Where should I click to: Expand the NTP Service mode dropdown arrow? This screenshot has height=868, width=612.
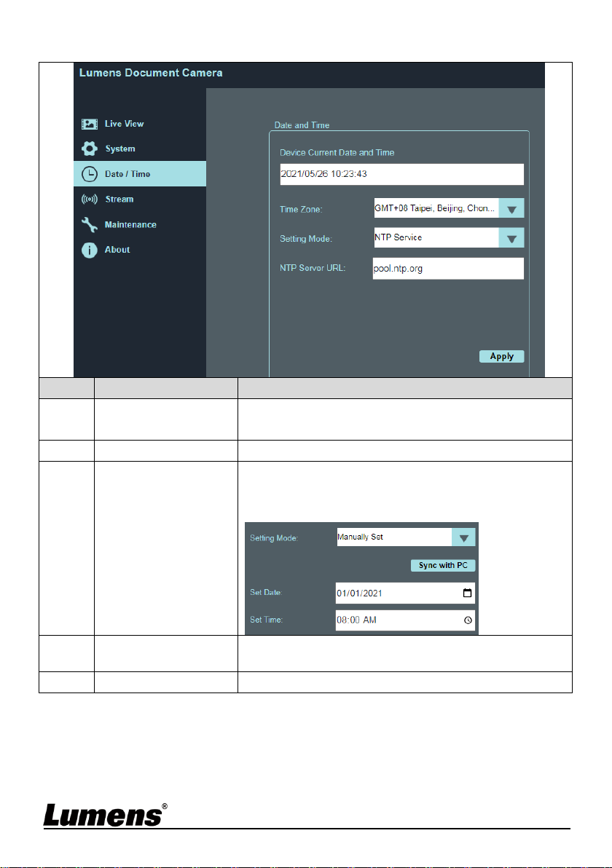click(511, 237)
